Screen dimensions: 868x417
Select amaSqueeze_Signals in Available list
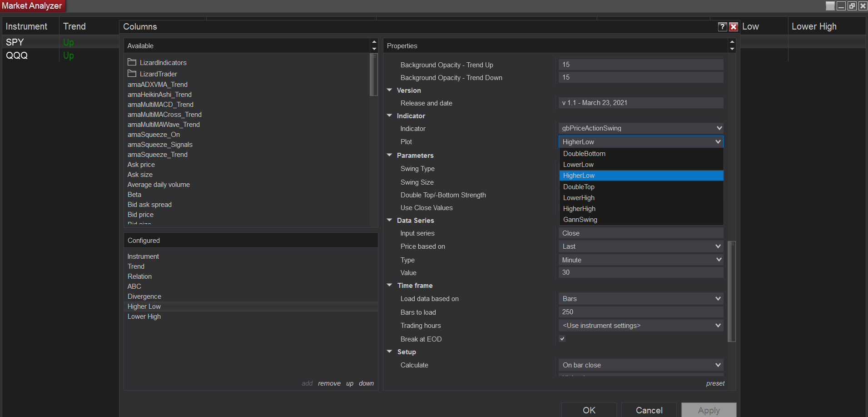pyautogui.click(x=160, y=145)
